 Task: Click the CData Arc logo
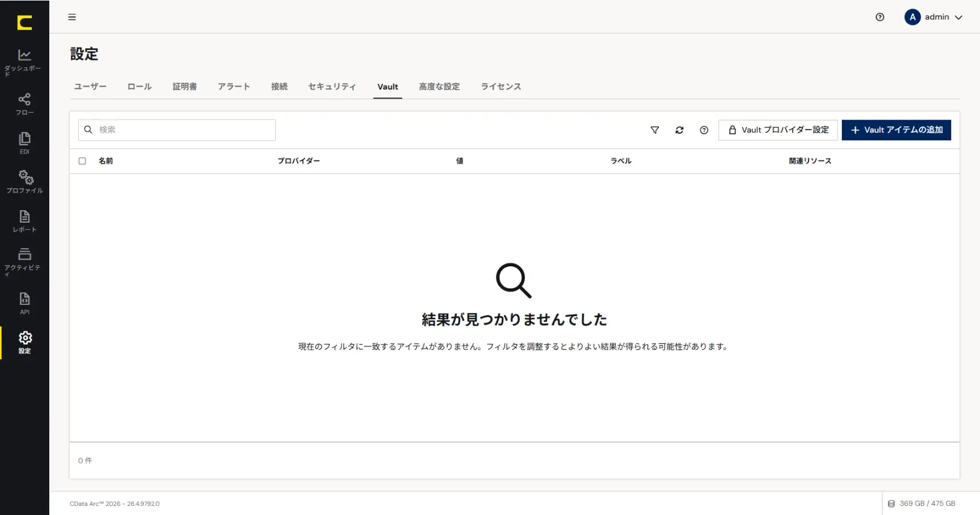(24, 23)
